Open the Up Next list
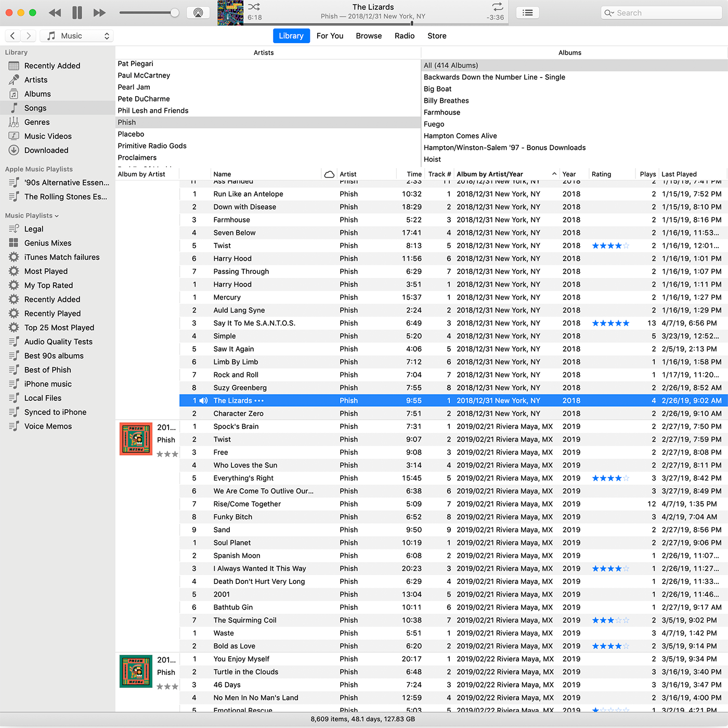The width and height of the screenshot is (728, 728). (527, 13)
